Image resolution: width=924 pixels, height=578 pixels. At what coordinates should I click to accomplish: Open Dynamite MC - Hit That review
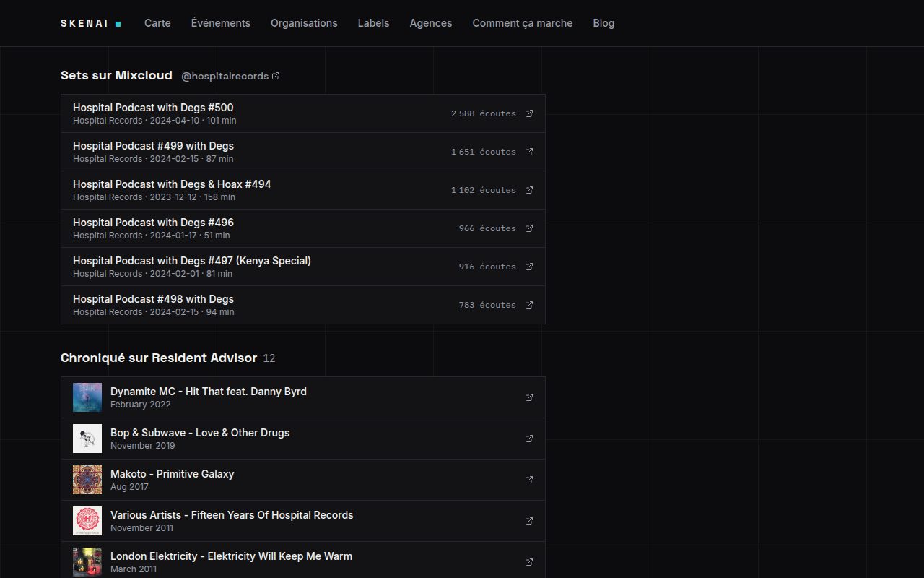(303, 397)
